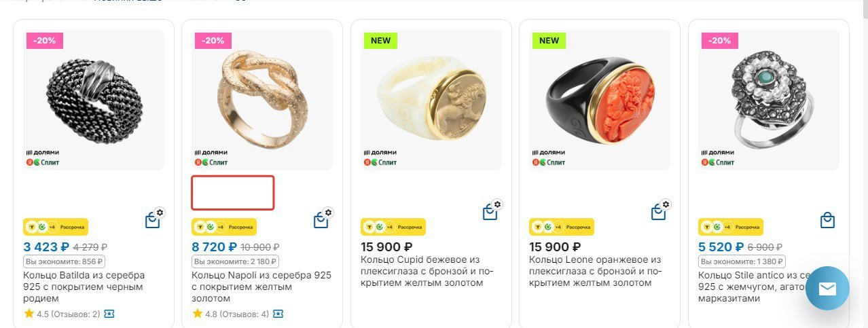Click bonus ticket icon beside Batilda reviews
The height and width of the screenshot is (328, 868).
(x=109, y=314)
